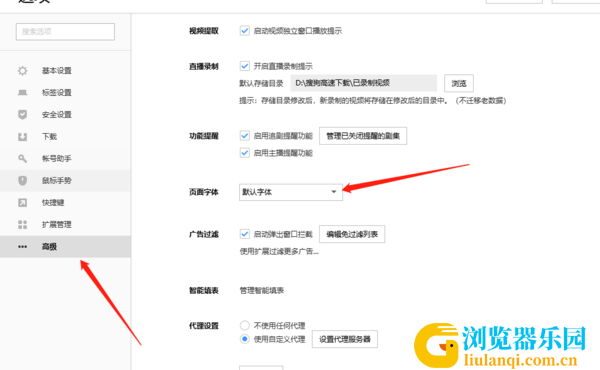Click the download icon beside 下载

[23, 137]
